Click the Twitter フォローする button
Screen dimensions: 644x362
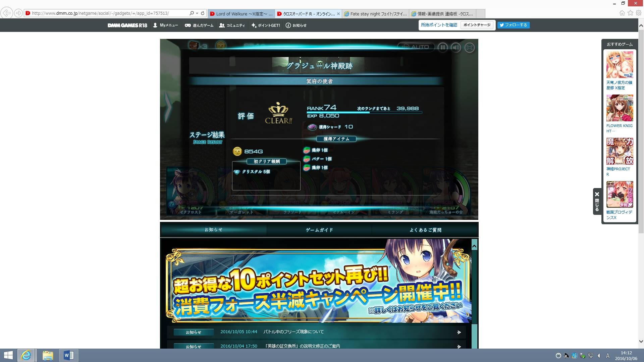pos(514,25)
